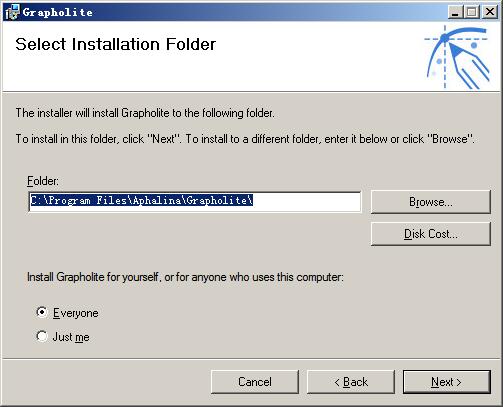This screenshot has width=503, height=407.
Task: Proceed with the Next button
Action: click(447, 382)
